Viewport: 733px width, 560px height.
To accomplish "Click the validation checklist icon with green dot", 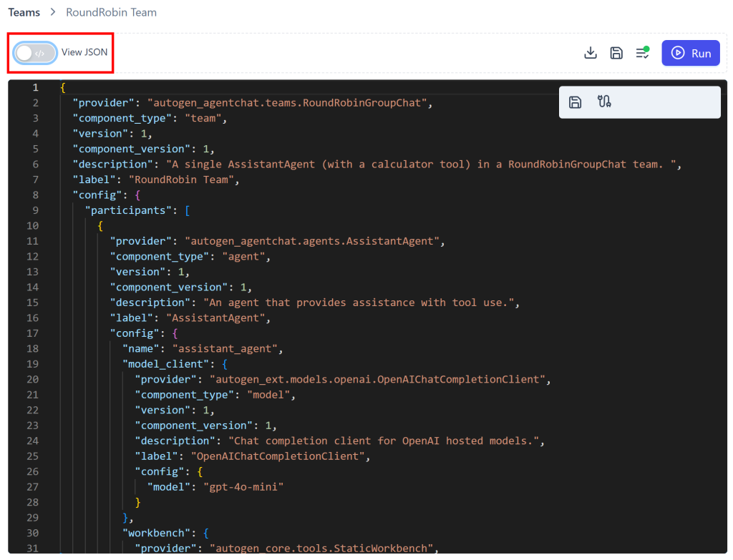I will [641, 53].
